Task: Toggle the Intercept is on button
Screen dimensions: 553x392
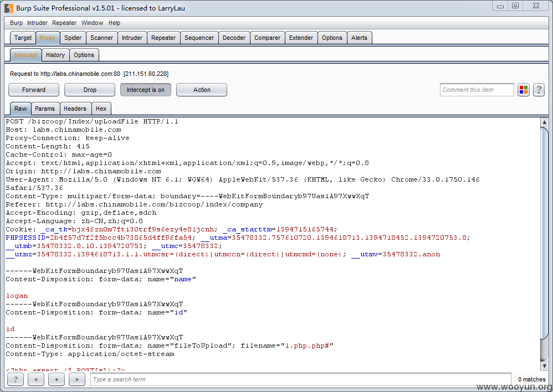Action: coord(146,90)
